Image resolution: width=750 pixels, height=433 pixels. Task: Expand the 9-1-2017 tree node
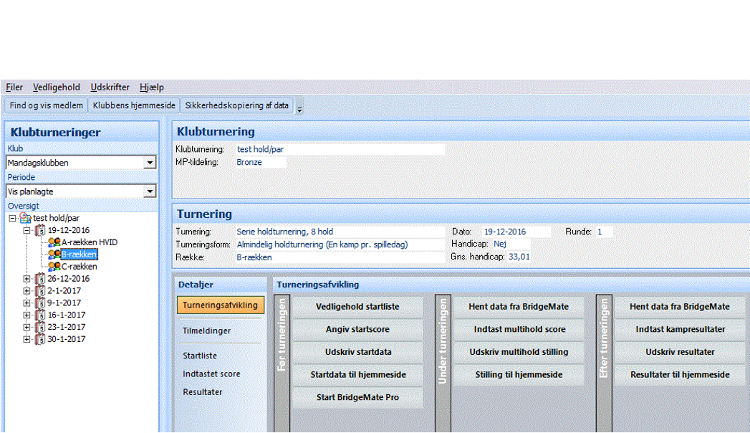click(27, 303)
